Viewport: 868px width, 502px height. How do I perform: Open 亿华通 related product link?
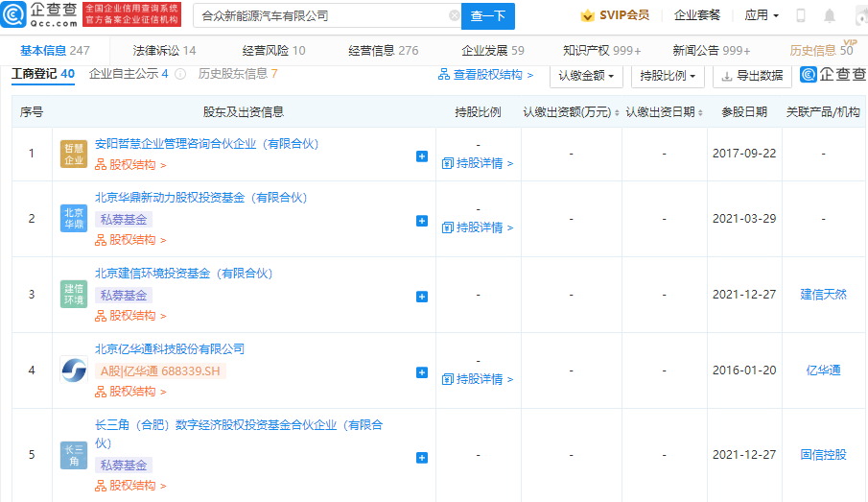click(x=823, y=371)
